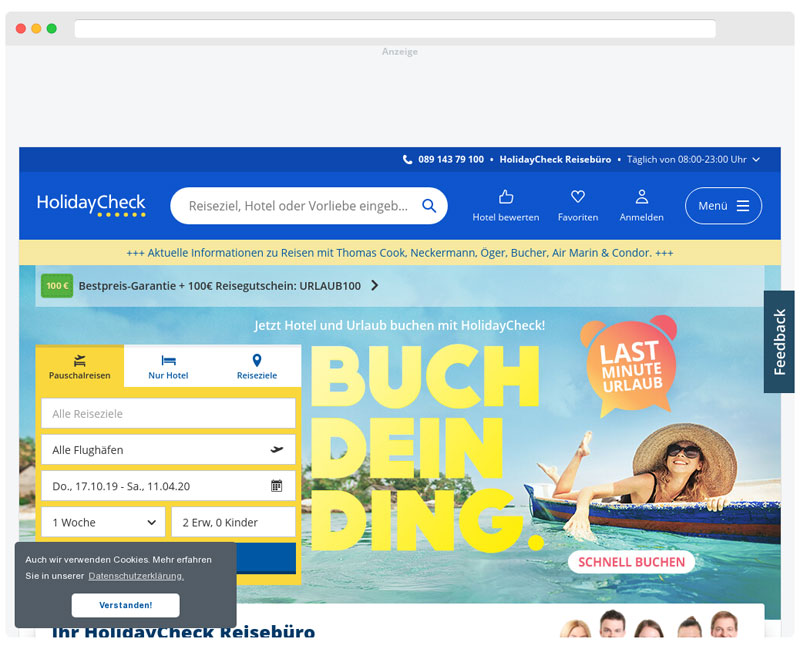
Task: Open the Datenschutzerklärung link
Action: pos(136,576)
